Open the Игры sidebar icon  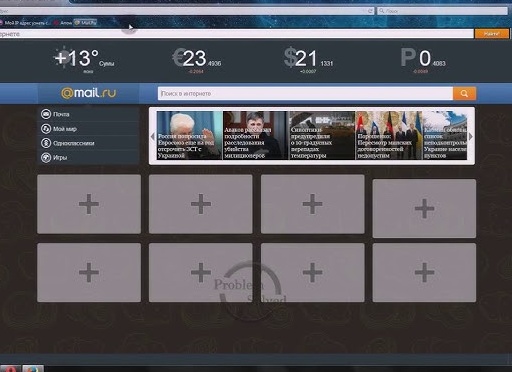[x=46, y=157]
